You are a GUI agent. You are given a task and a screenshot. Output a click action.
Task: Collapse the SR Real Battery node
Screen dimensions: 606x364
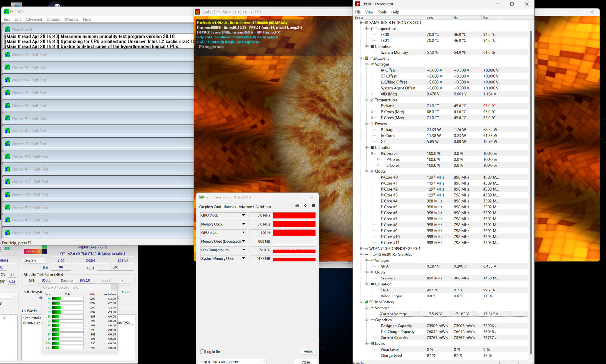coord(361,302)
